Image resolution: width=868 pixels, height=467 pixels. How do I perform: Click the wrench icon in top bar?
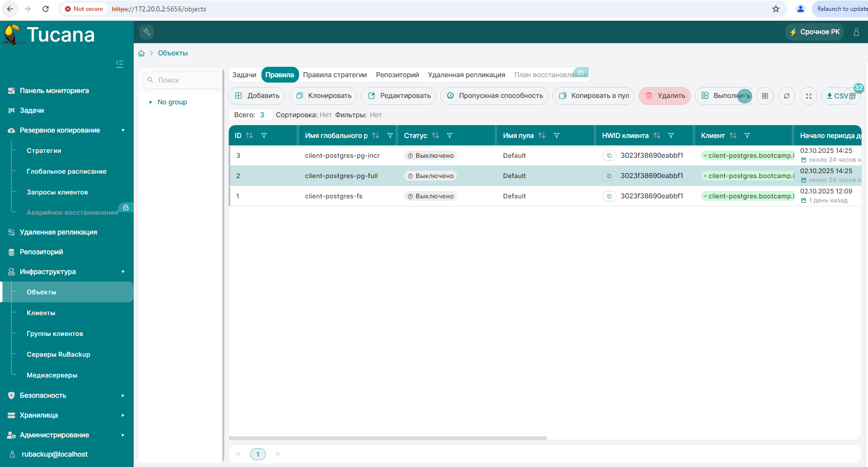coord(147,32)
